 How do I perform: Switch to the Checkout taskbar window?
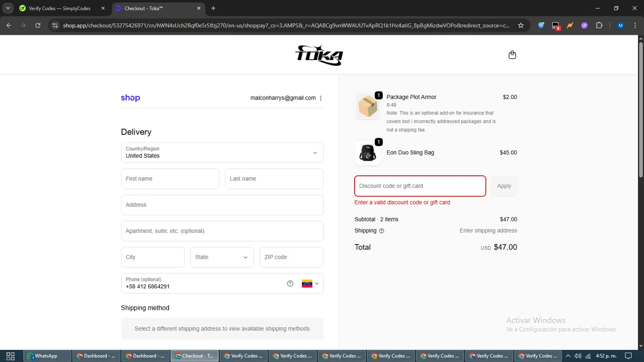pos(194,356)
